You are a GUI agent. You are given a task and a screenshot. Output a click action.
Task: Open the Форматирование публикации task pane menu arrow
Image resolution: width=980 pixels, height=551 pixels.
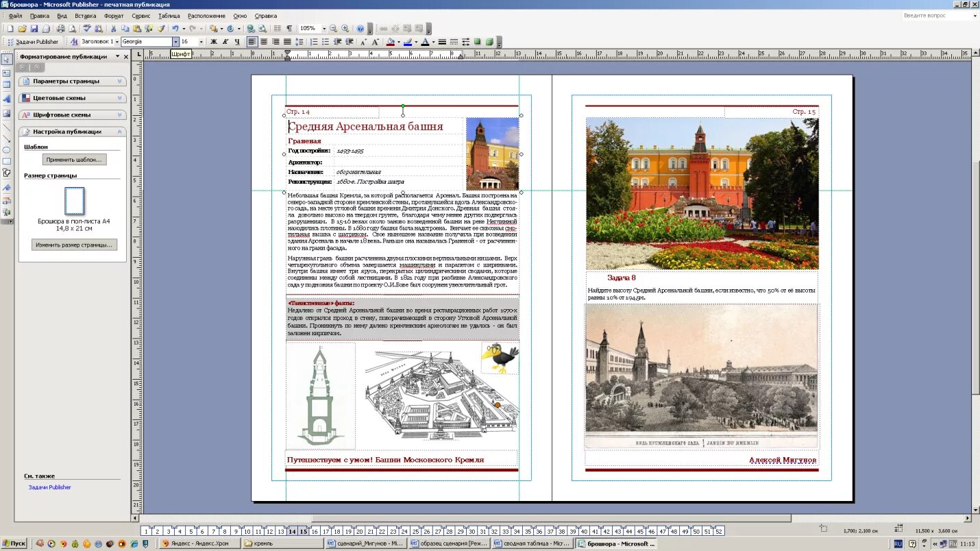[117, 57]
